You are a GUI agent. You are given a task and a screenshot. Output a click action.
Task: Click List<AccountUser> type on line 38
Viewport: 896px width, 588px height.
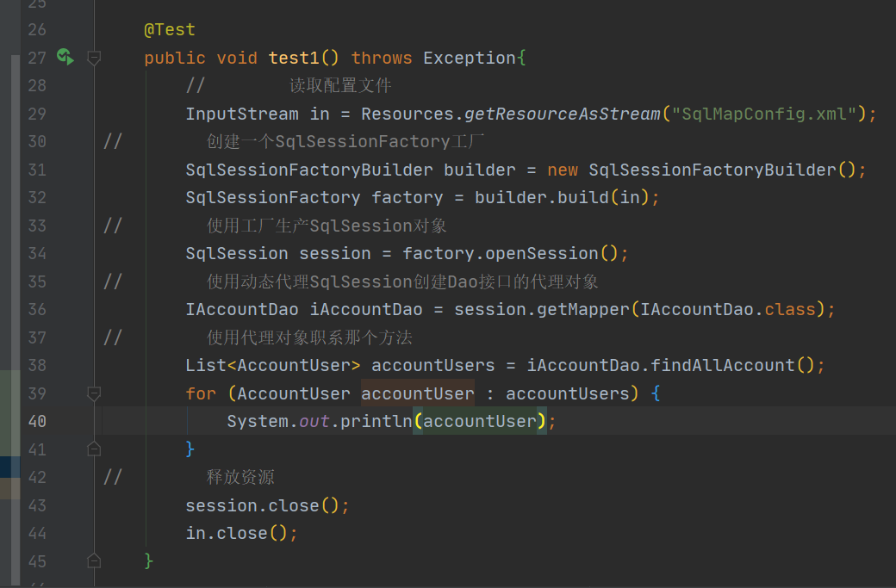(x=273, y=365)
